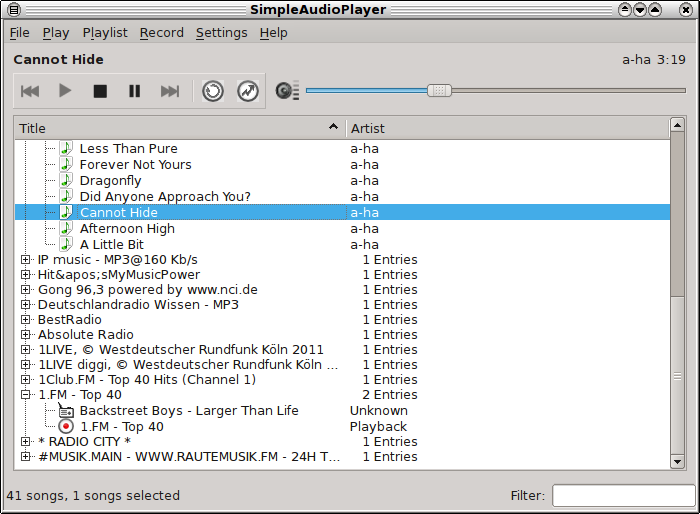Select the 1.FM - Top 40 playback child entry
This screenshot has height=514, width=700.
[122, 426]
